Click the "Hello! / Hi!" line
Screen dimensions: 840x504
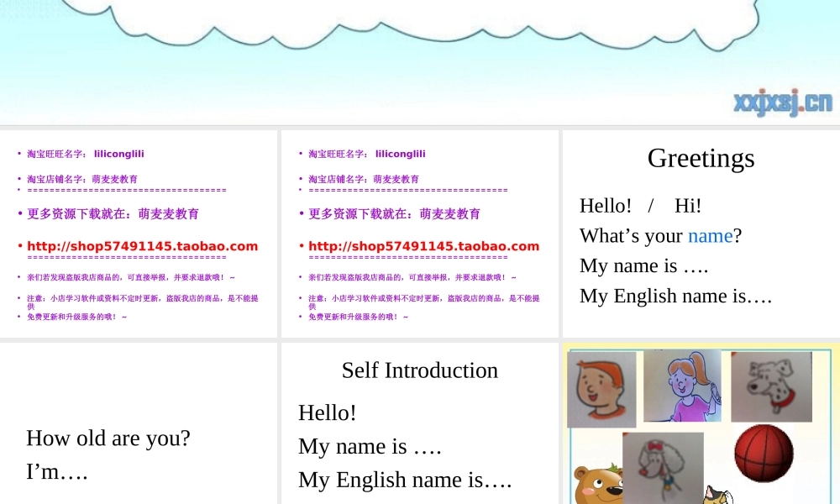[x=640, y=206]
